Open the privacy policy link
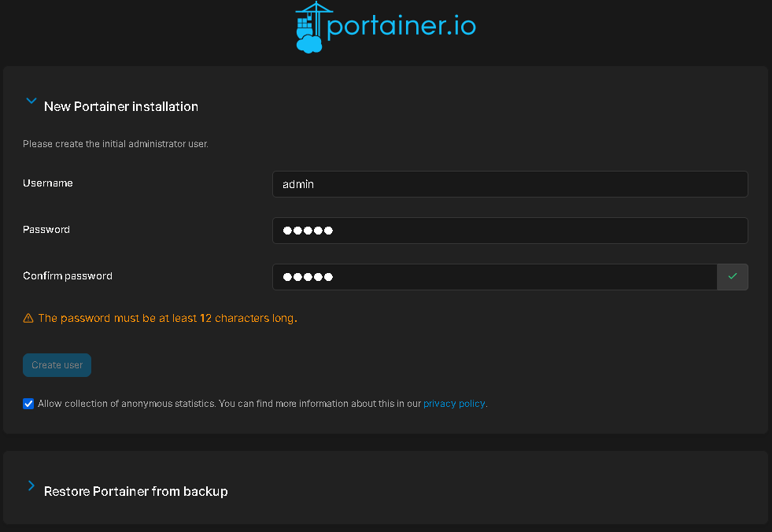 tap(454, 404)
